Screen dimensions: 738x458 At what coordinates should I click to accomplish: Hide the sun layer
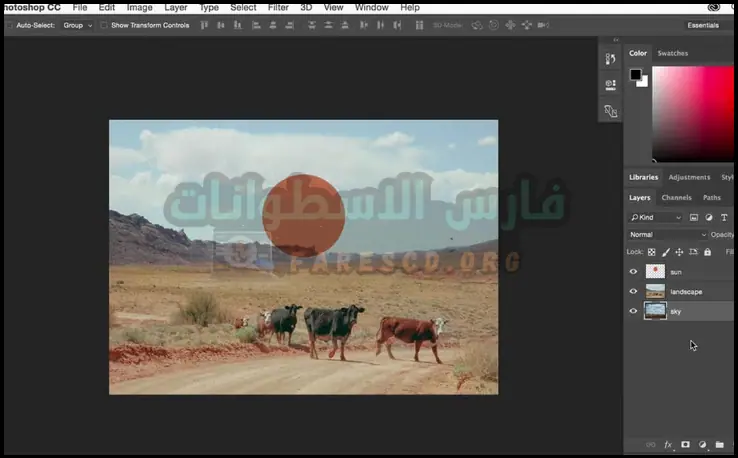(633, 271)
